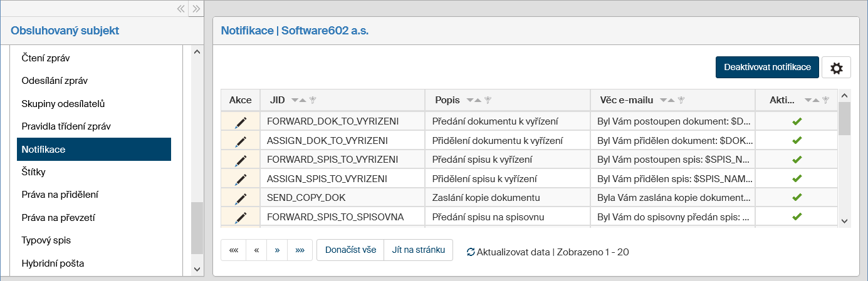Open the table settings gear icon
This screenshot has width=868, height=281.
pyautogui.click(x=836, y=68)
